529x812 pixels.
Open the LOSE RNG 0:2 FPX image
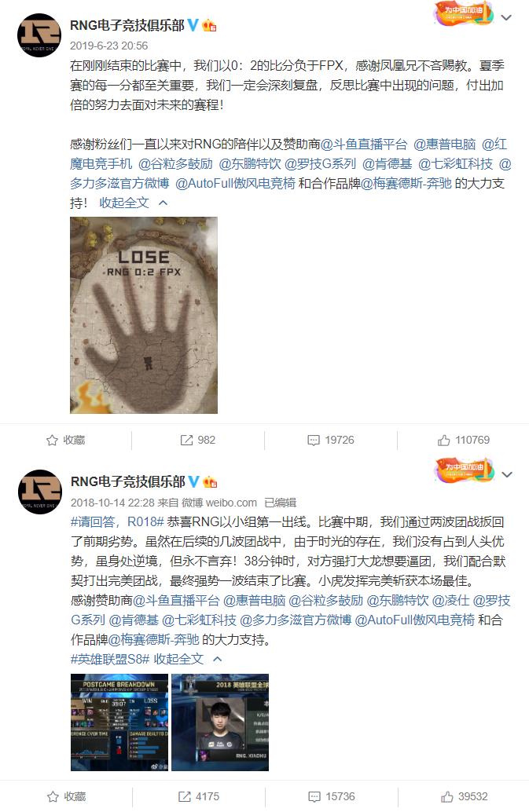(144, 315)
